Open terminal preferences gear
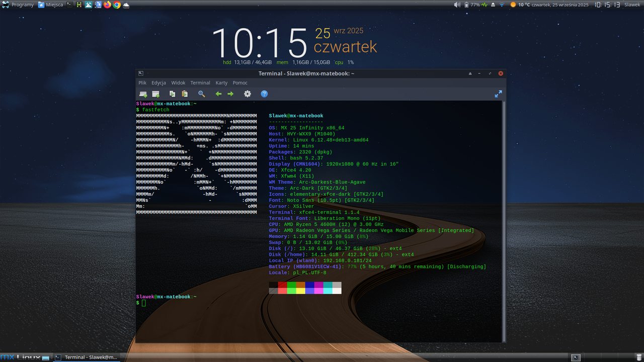Screen dimensions: 644x362 point(248,94)
